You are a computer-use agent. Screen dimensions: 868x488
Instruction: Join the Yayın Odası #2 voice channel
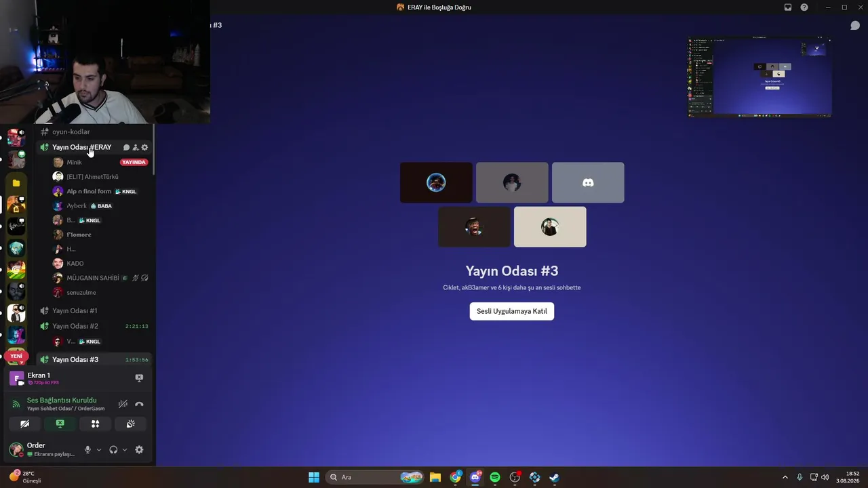pyautogui.click(x=94, y=326)
